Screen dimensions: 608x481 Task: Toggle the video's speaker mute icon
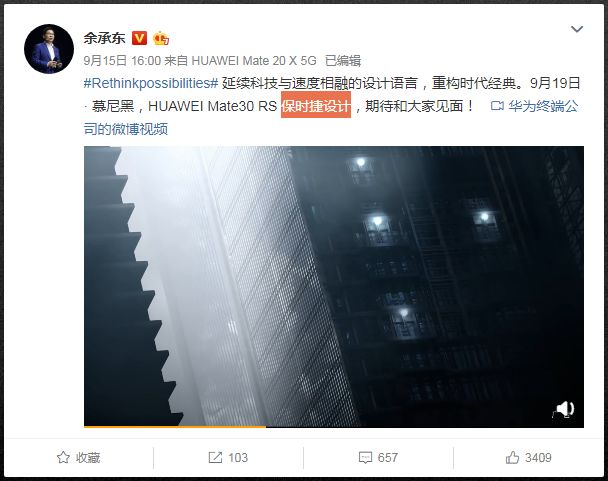tap(564, 410)
